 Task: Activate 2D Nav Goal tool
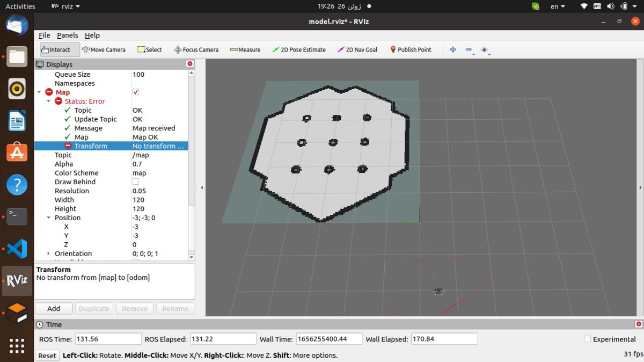[357, 49]
